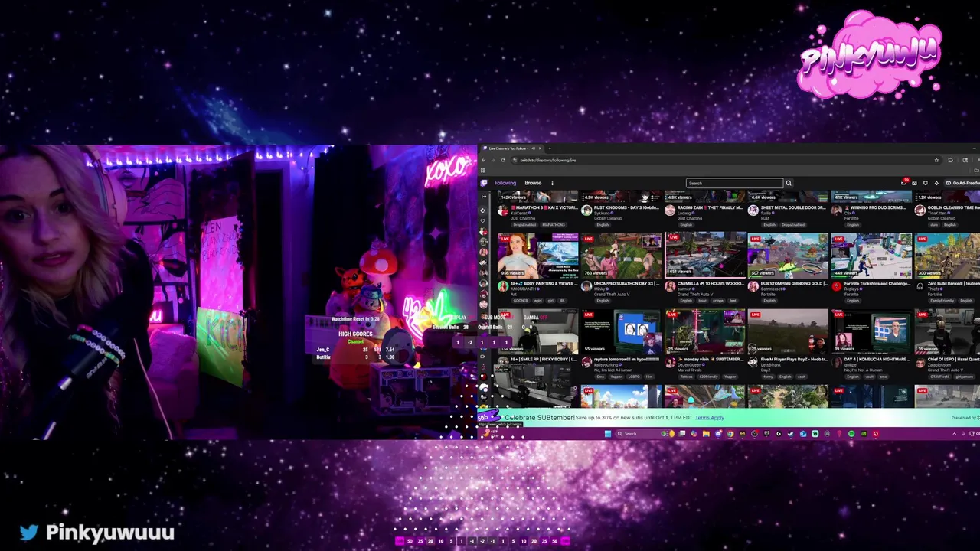Image resolution: width=980 pixels, height=551 pixels.
Task: Click the KaiCenat channel name
Action: pyautogui.click(x=521, y=213)
